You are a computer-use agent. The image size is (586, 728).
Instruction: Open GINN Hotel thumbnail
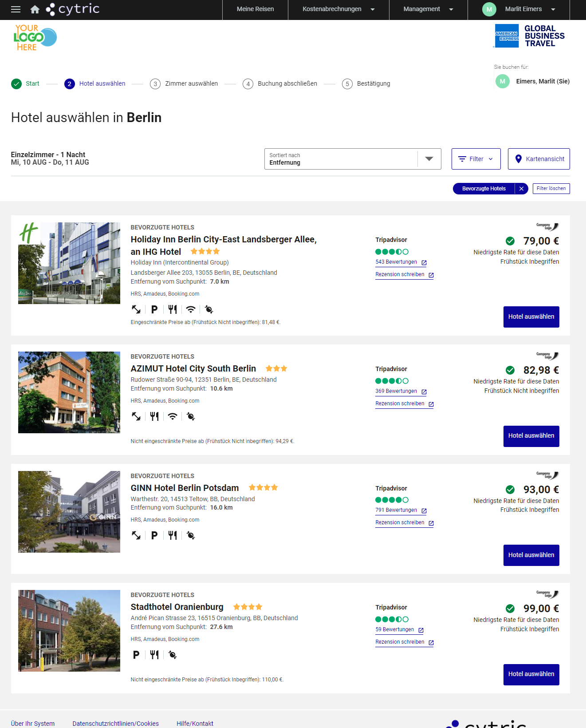pyautogui.click(x=69, y=512)
